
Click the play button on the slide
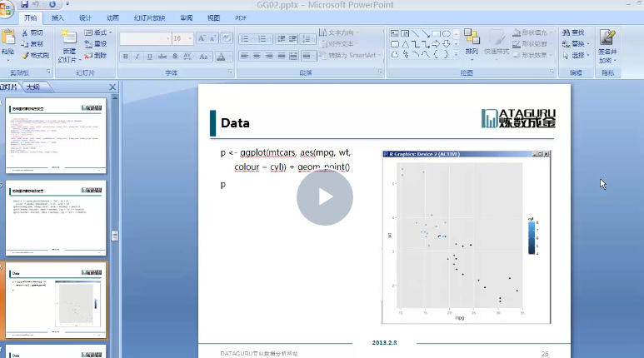(x=325, y=197)
